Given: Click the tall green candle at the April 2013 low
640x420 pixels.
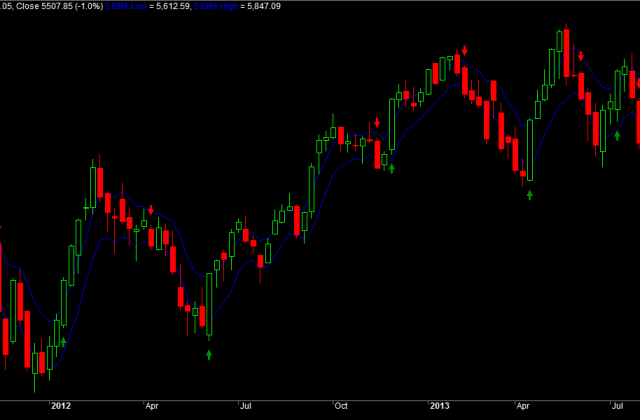Looking at the screenshot, I should tap(530, 150).
